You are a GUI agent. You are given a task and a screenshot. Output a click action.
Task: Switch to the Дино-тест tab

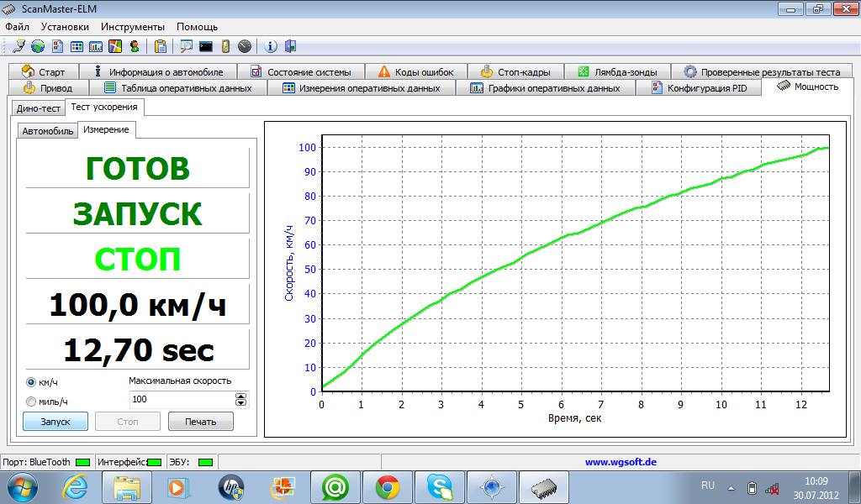[x=39, y=108]
